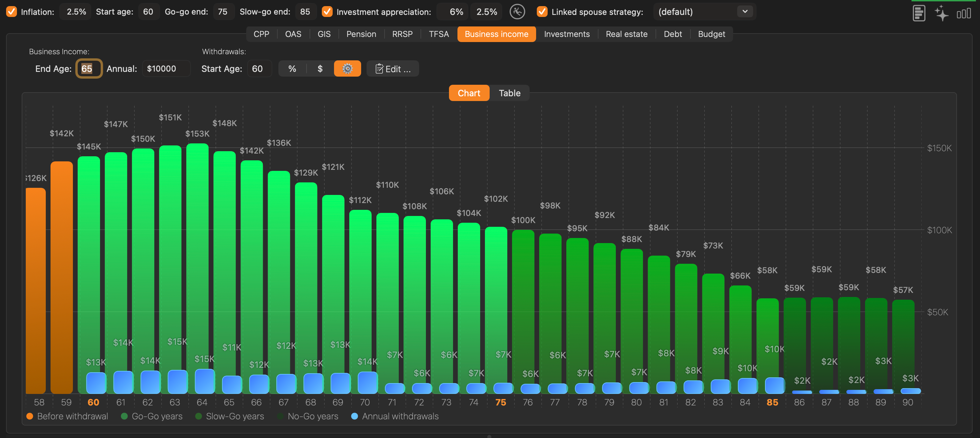Click the age 60 axis label

[x=93, y=402]
